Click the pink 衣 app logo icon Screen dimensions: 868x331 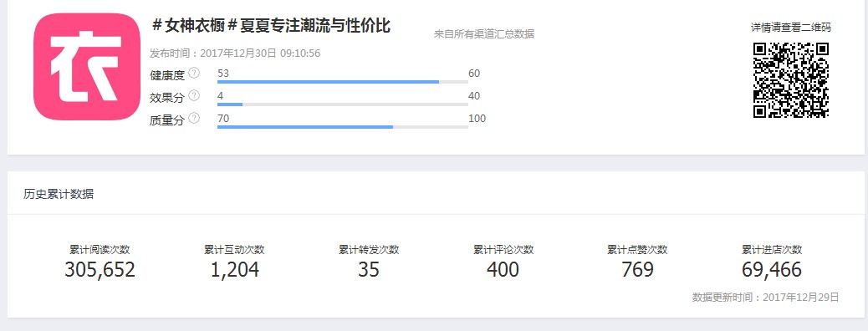[x=87, y=66]
